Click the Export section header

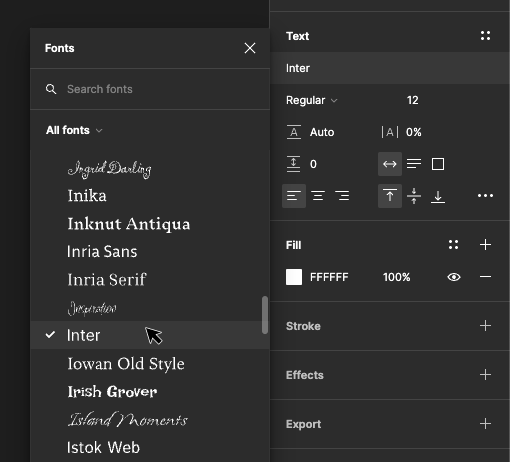(x=303, y=424)
